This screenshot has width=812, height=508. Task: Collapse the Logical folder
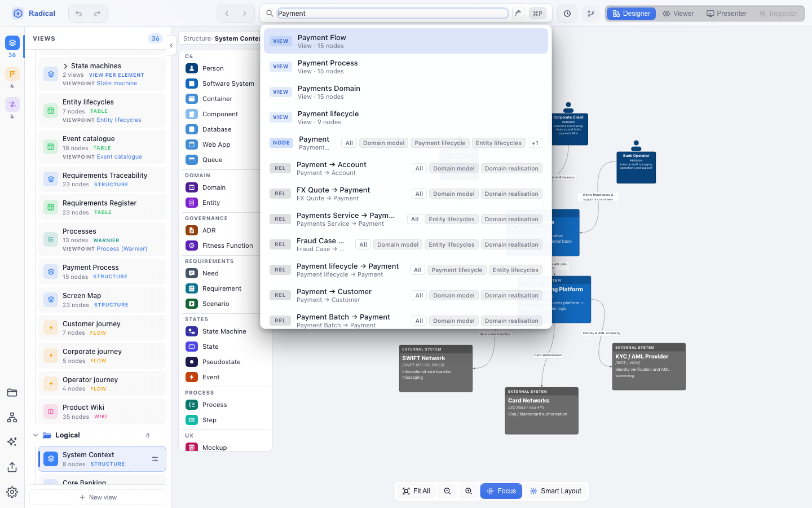[36, 435]
